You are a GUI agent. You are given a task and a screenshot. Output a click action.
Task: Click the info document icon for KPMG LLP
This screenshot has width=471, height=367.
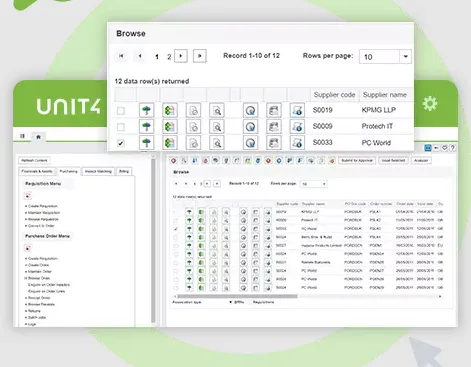[x=297, y=110]
